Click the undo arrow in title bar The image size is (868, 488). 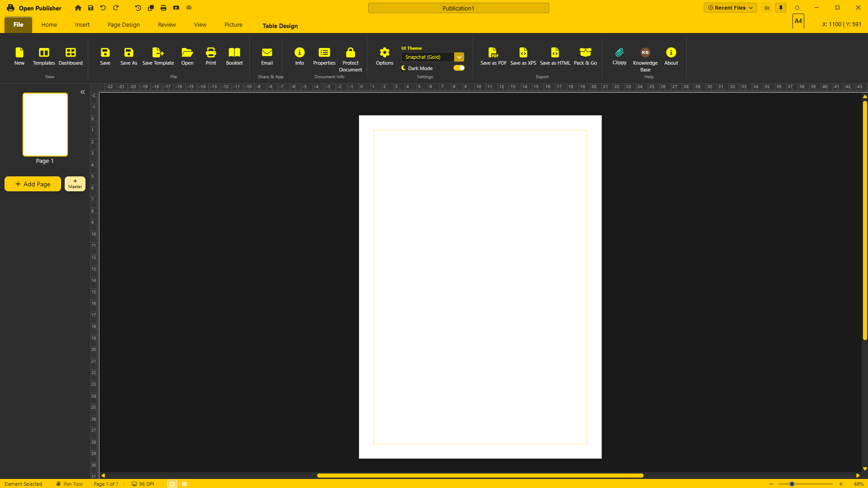point(103,8)
